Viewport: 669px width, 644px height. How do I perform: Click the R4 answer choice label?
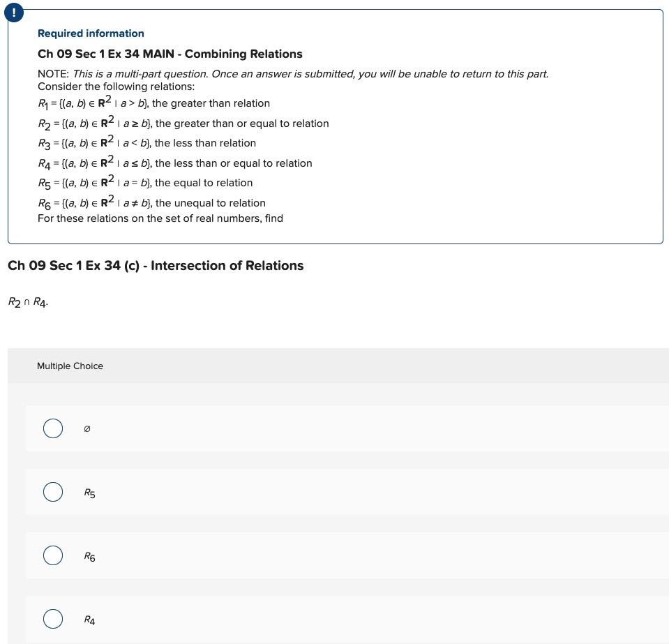[x=89, y=620]
